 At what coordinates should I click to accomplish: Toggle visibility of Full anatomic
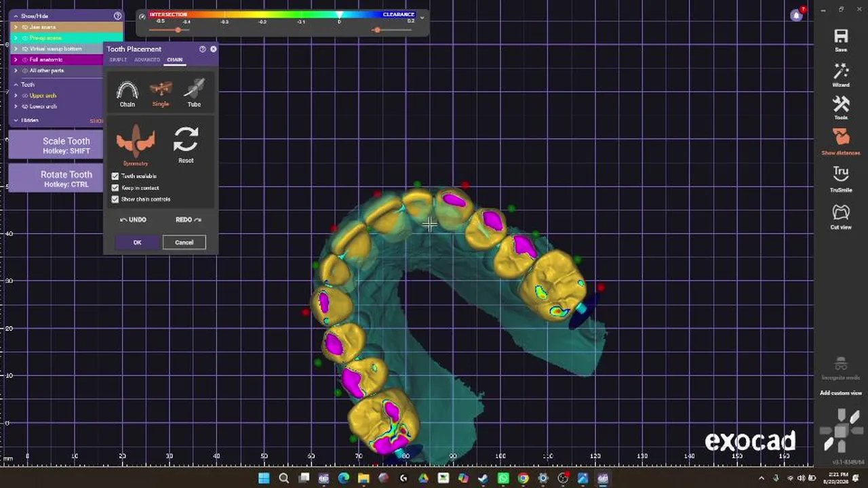[25, 60]
